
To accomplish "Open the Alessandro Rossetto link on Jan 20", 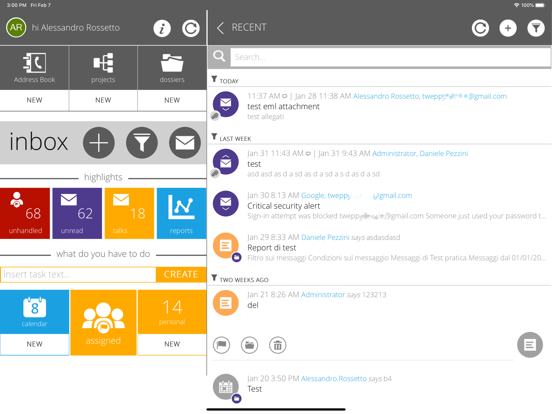I will point(334,378).
